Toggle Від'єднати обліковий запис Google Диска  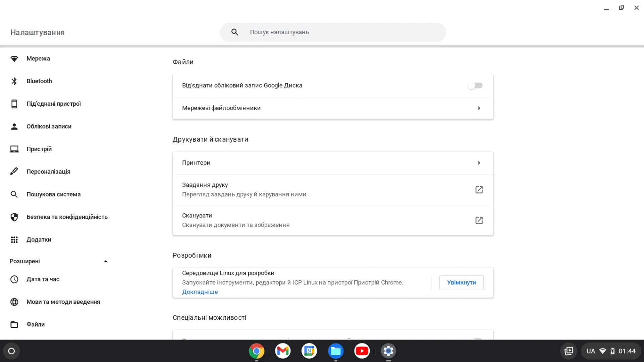click(x=475, y=86)
